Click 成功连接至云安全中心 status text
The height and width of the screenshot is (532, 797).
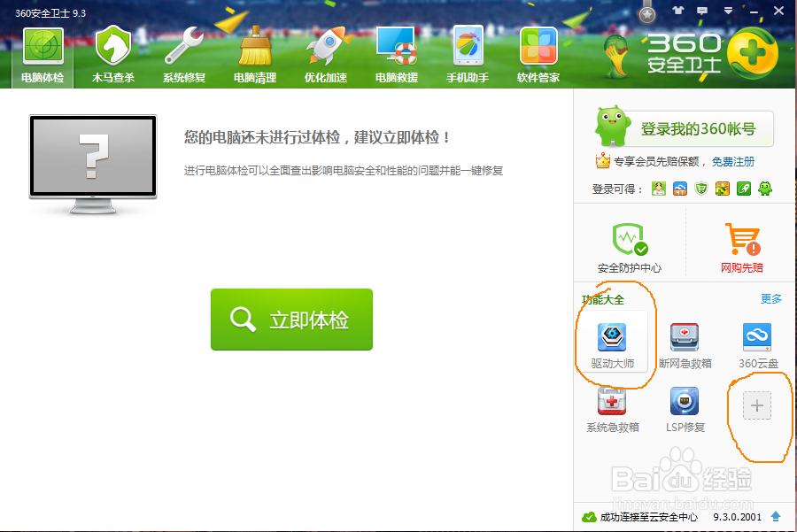[648, 517]
